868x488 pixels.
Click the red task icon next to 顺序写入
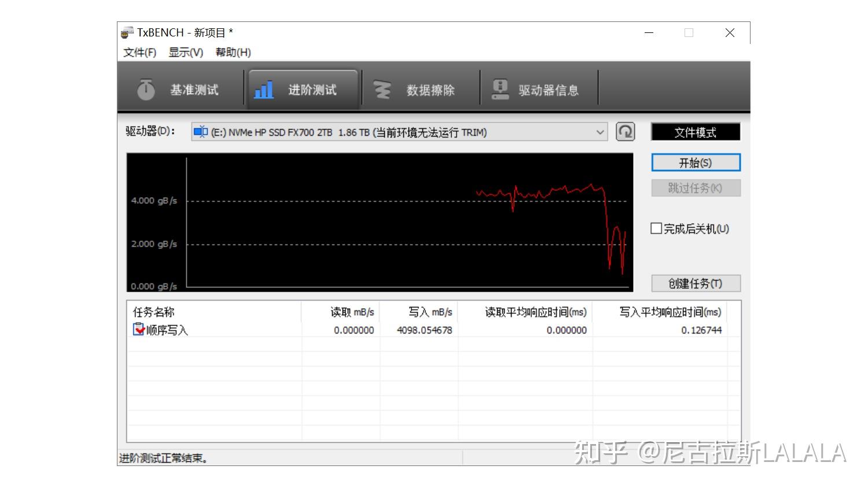click(x=139, y=330)
